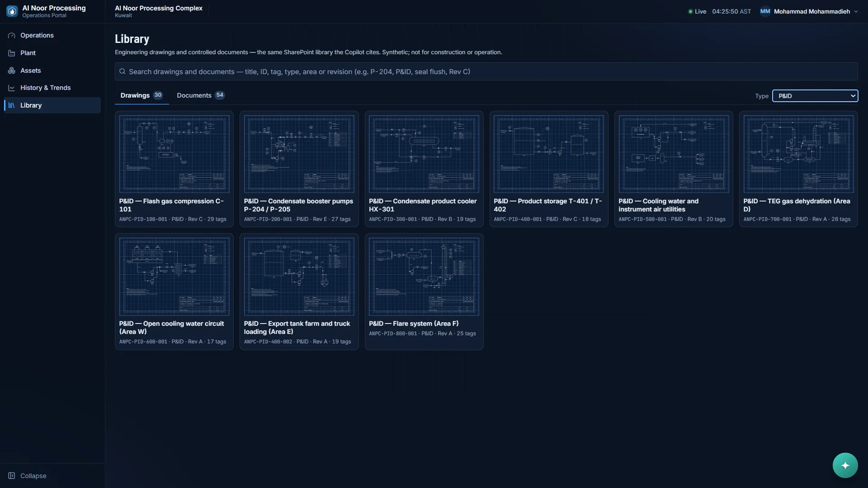Click the Collapse sidebar icon
Image resolution: width=868 pixels, height=488 pixels.
[x=12, y=476]
